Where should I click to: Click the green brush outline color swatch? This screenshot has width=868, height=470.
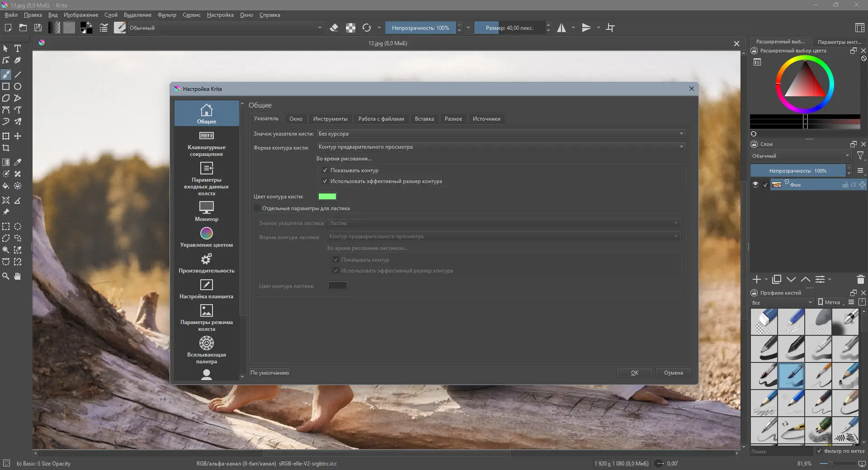(327, 197)
